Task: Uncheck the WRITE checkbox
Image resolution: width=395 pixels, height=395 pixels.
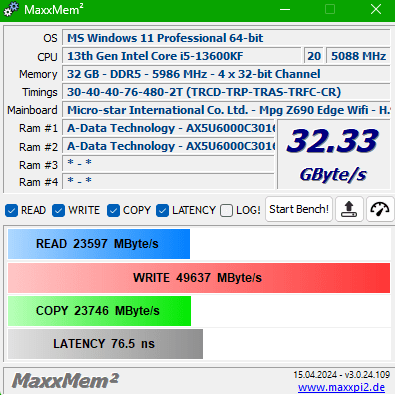Action: [59, 211]
